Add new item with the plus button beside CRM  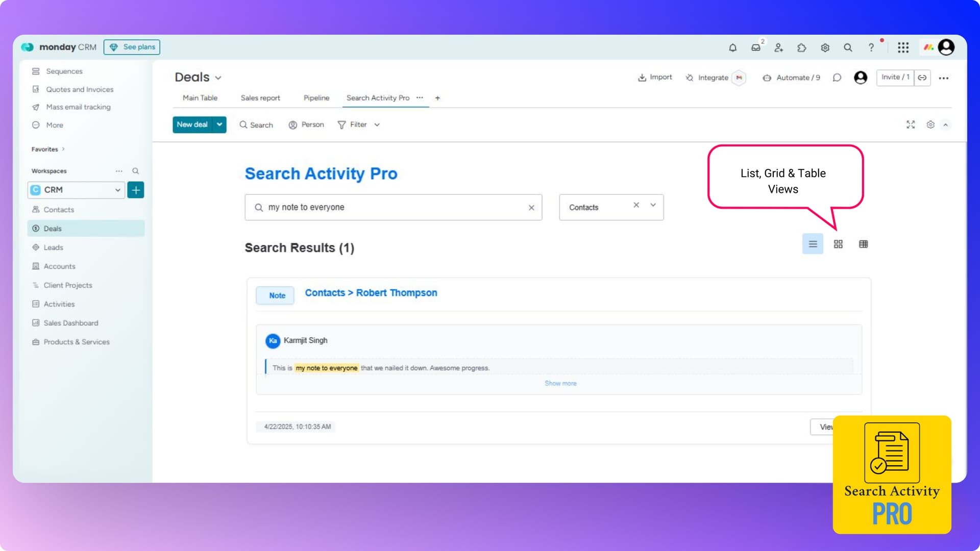(x=136, y=190)
